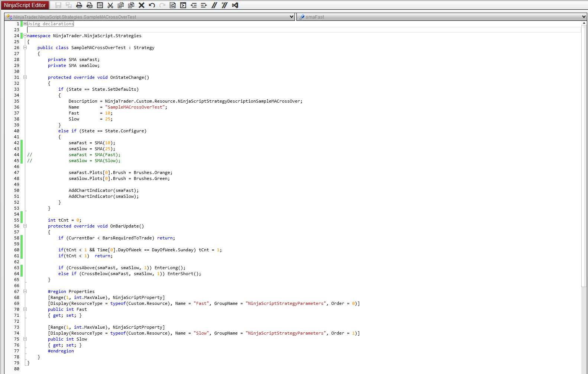Click the Redo arrow icon
The height and width of the screenshot is (374, 588).
(162, 5)
